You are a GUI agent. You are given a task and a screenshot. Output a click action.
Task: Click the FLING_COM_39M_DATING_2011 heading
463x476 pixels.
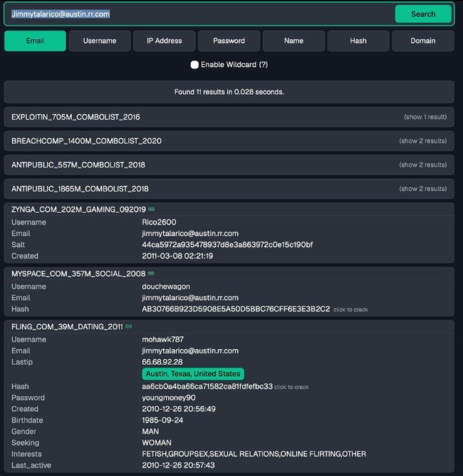[x=67, y=326]
